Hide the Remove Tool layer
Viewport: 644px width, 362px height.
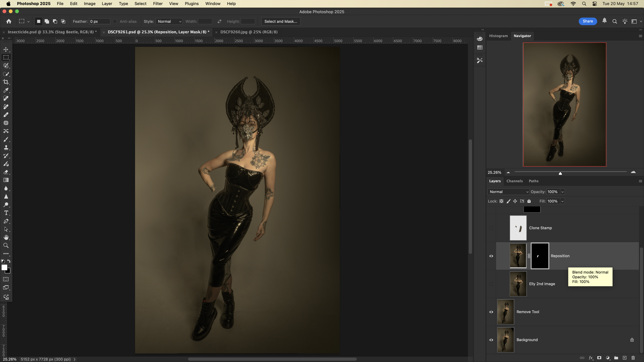coord(491,312)
